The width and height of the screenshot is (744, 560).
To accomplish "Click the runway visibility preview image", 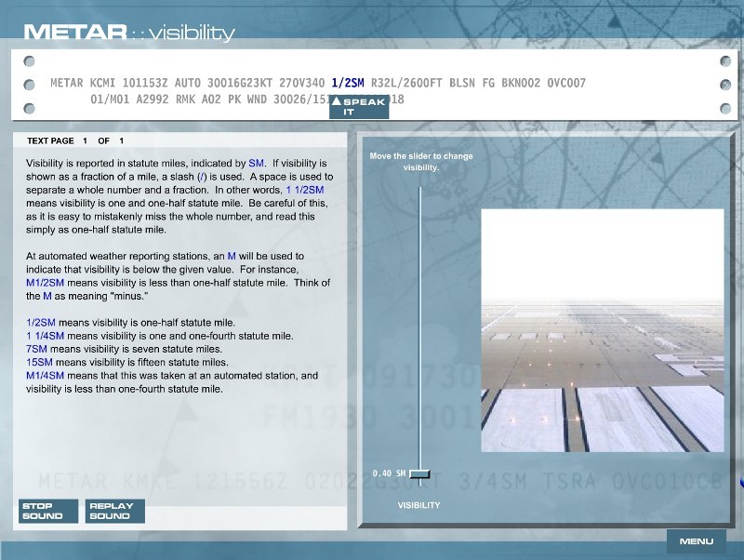I will pyautogui.click(x=602, y=330).
